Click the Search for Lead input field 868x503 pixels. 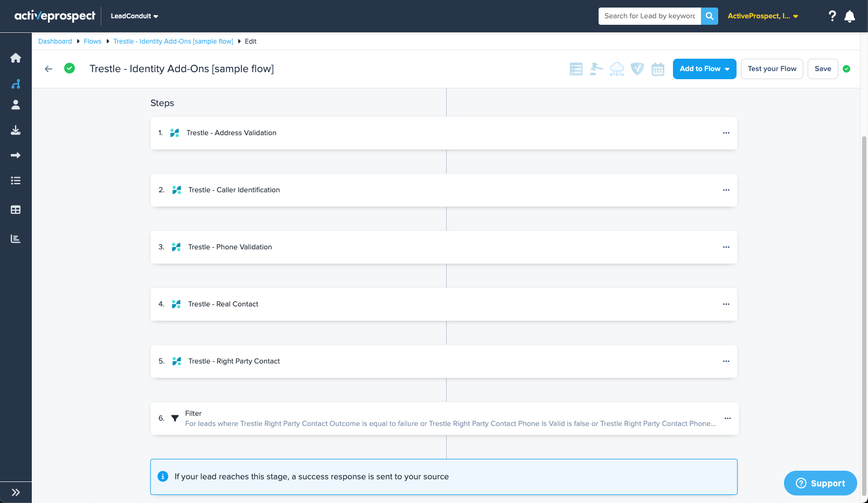[649, 16]
